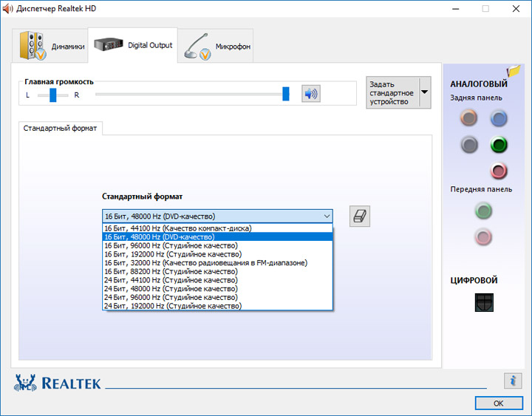Choose 16 Бит, 88200 Hz (Студийное качество)
Viewport: 532px width, 416px height.
point(217,271)
